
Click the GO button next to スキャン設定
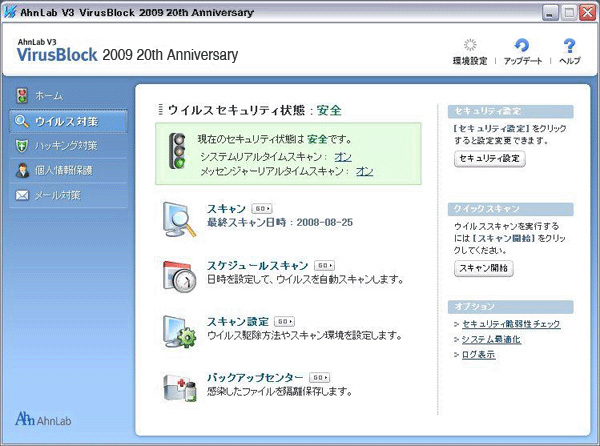point(285,322)
